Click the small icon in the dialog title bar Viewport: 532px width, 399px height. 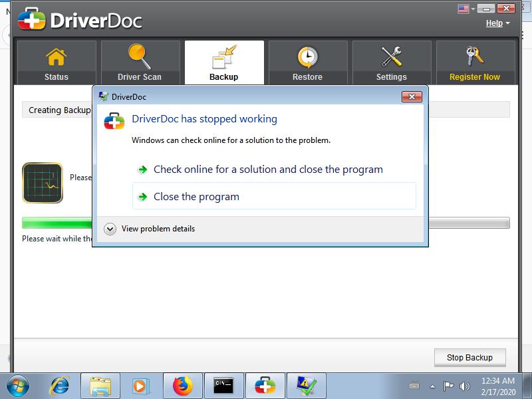pyautogui.click(x=103, y=96)
